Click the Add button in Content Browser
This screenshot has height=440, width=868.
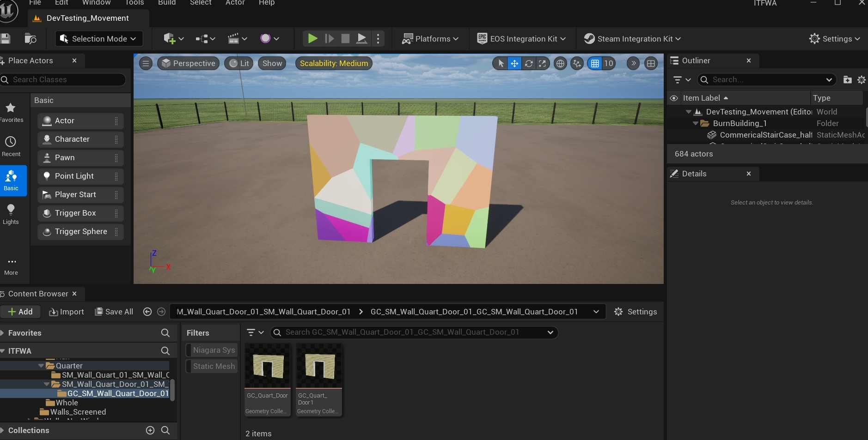point(20,312)
